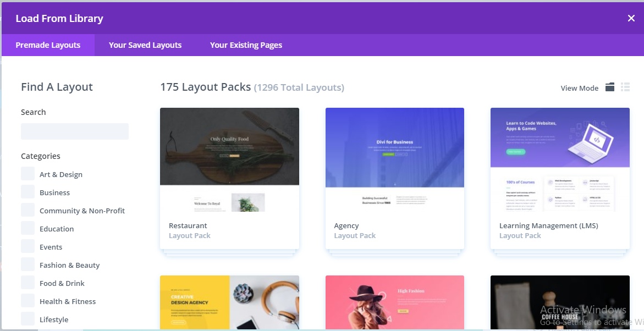Viewport: 644px width, 331px height.
Task: Select the Creative Design Agency layout thumbnail
Action: tap(229, 302)
